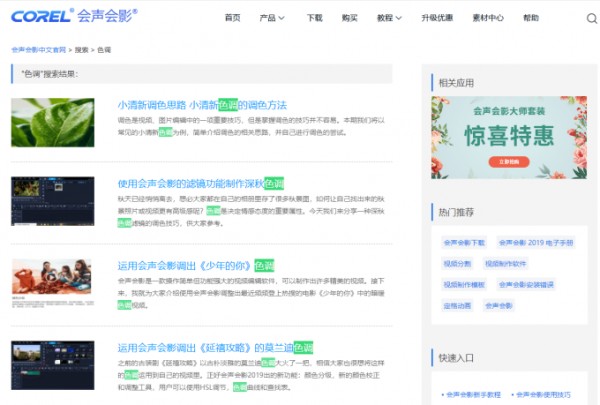
Task: Select the 定格动画 tag
Action: coord(457,305)
